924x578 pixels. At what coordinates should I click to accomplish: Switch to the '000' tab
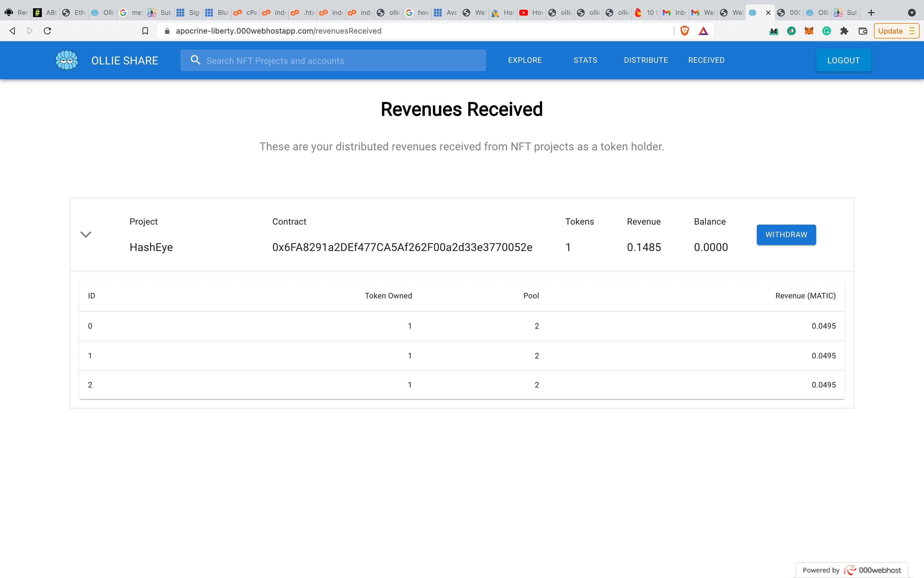click(x=789, y=13)
